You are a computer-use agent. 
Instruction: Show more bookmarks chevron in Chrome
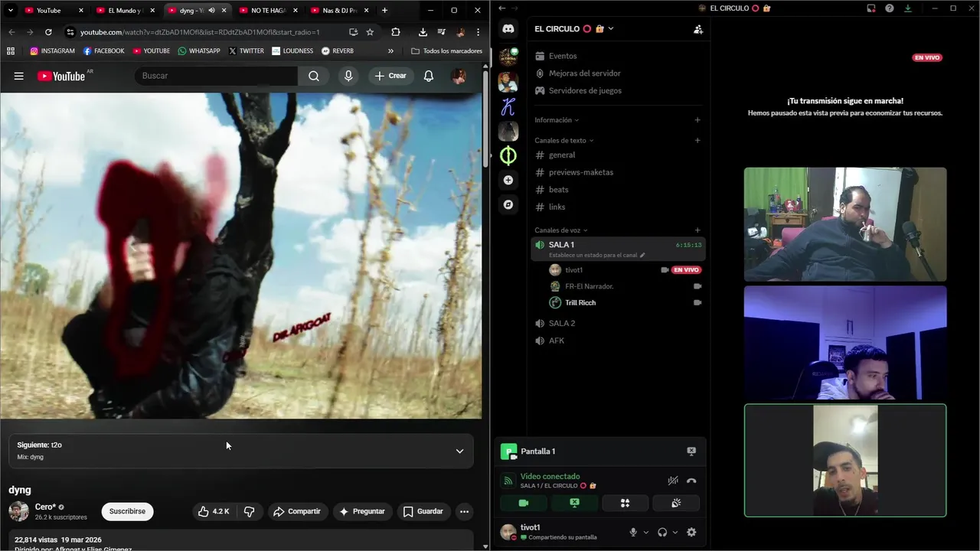[391, 51]
